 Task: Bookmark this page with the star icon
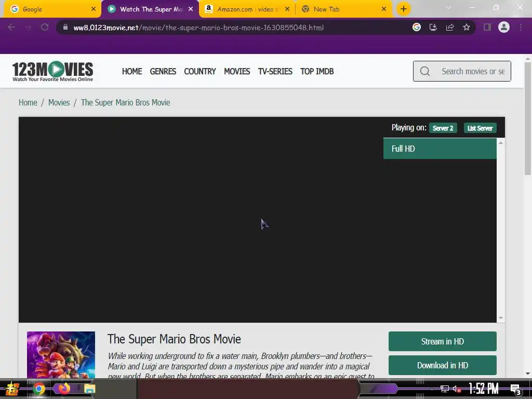coord(467,27)
